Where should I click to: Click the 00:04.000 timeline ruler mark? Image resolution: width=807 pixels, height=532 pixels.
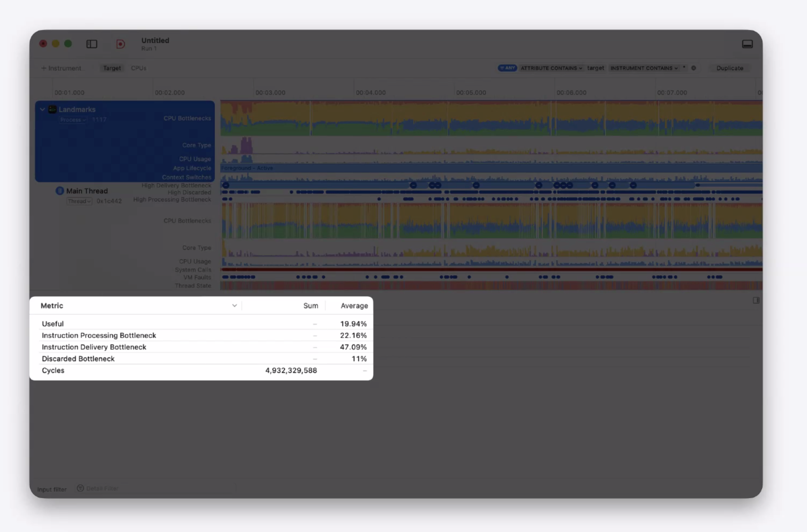click(x=370, y=92)
